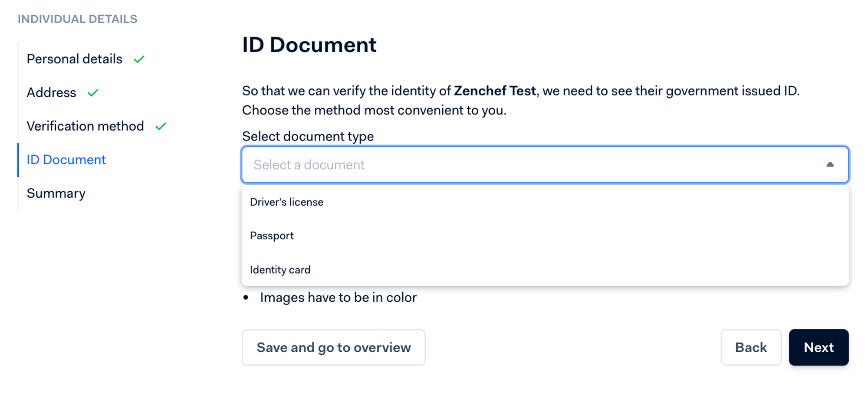Click the green checkmark beside Personal details
The width and height of the screenshot is (868, 412).
pyautogui.click(x=139, y=59)
